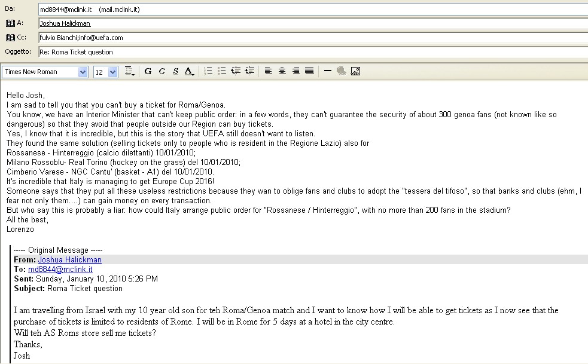The image size is (588, 364).
Task: Open the address book icon next to A:
Action: [10, 23]
